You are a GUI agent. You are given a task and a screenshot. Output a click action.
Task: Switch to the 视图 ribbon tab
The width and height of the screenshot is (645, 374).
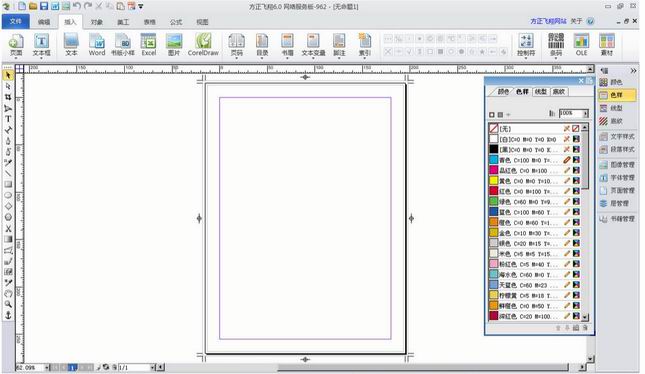pyautogui.click(x=202, y=22)
